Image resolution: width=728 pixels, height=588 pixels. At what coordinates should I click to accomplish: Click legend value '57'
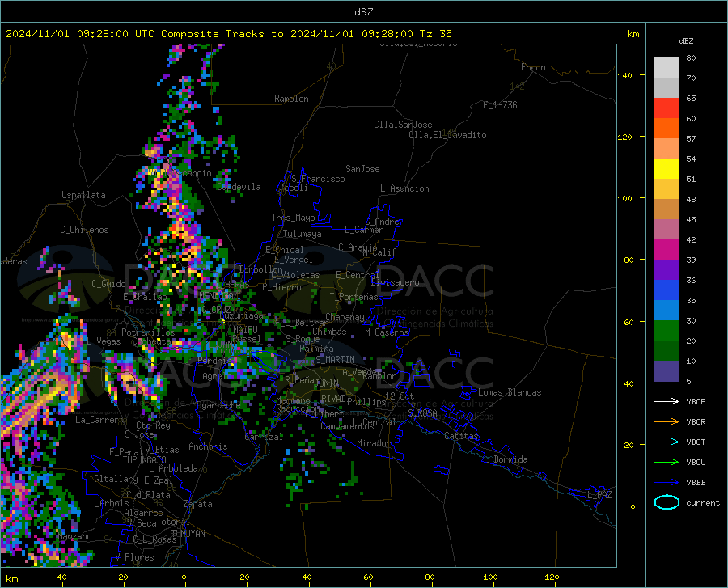coord(691,139)
